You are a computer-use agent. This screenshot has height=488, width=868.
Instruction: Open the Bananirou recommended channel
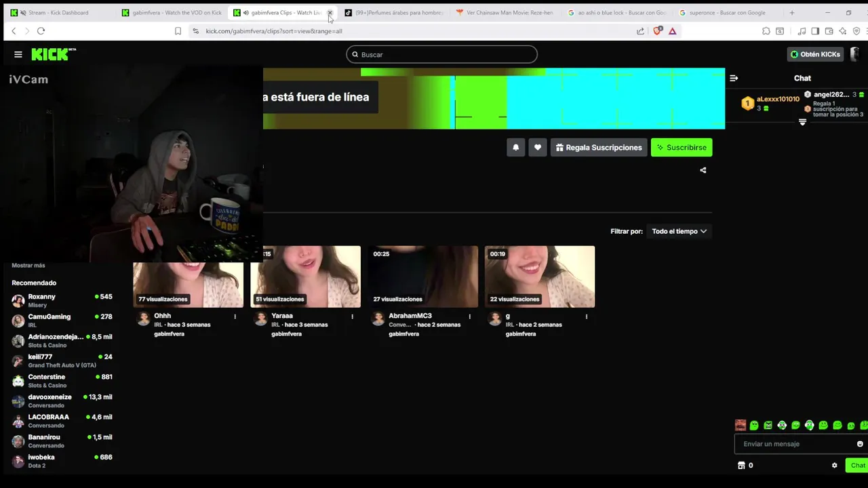[62, 441]
